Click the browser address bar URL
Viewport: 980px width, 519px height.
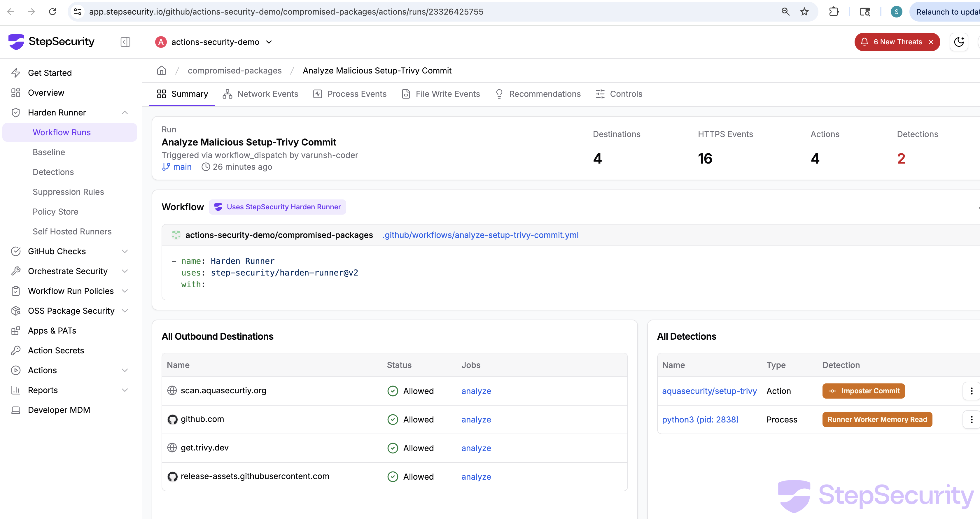click(x=286, y=12)
